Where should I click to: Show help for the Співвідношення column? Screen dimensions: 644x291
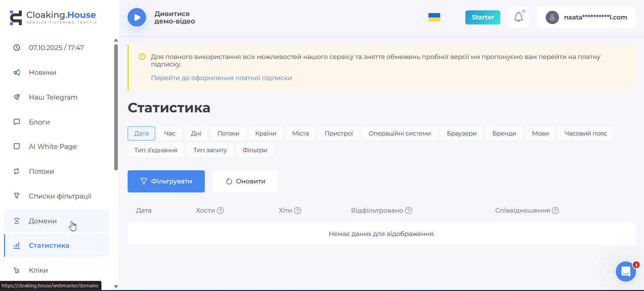coord(555,211)
